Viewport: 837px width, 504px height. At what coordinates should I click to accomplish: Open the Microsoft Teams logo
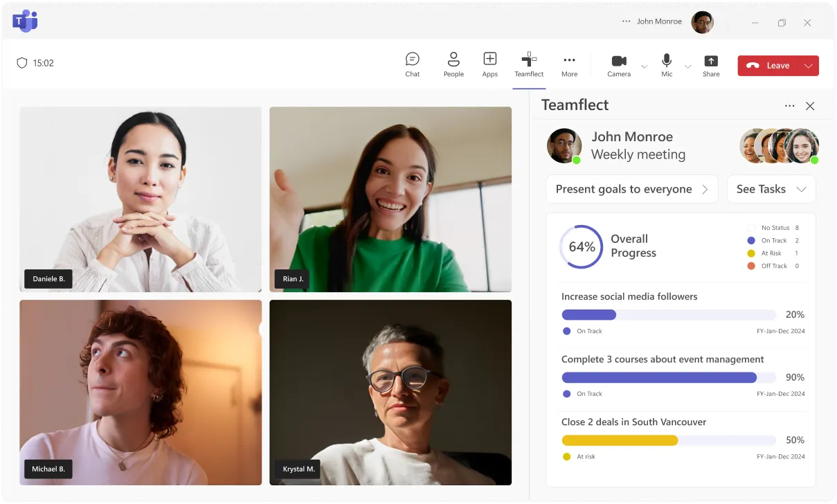click(25, 21)
